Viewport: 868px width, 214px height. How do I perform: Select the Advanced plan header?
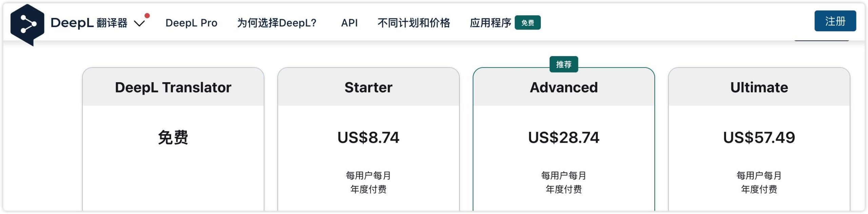(x=564, y=87)
